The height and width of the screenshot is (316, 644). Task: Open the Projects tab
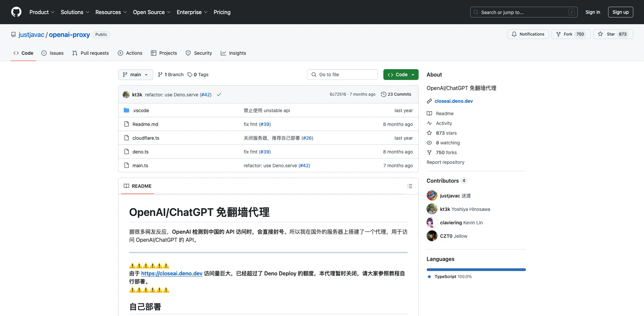tap(164, 53)
